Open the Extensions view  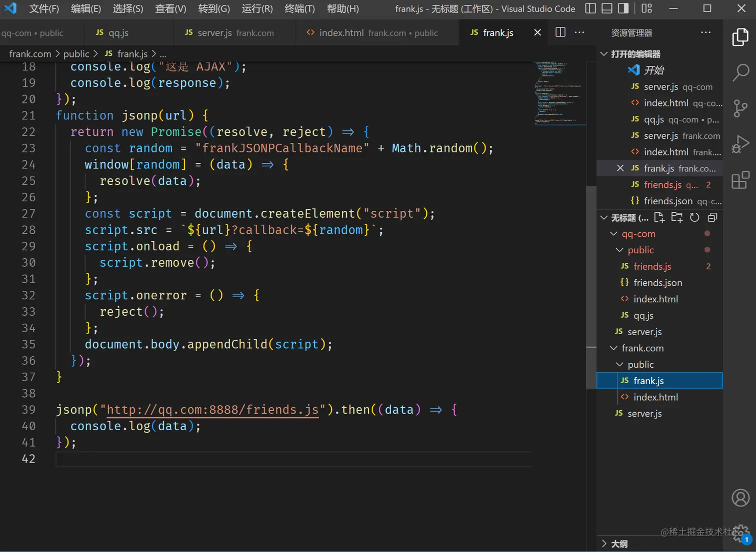pos(740,180)
